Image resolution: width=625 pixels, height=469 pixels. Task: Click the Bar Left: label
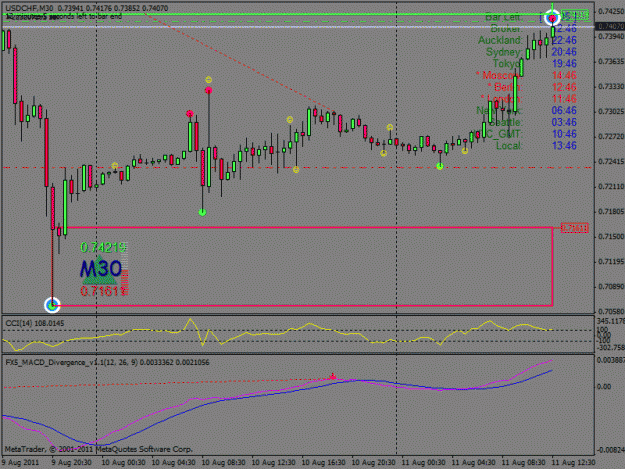click(504, 17)
